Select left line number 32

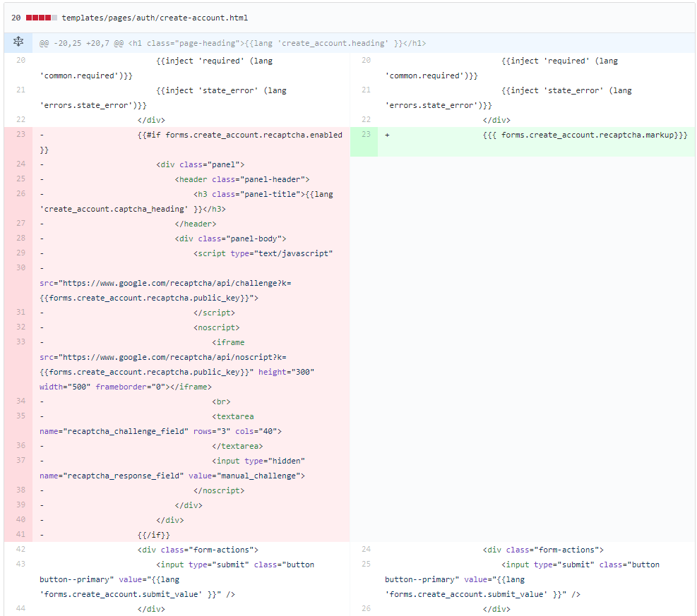tap(21, 327)
